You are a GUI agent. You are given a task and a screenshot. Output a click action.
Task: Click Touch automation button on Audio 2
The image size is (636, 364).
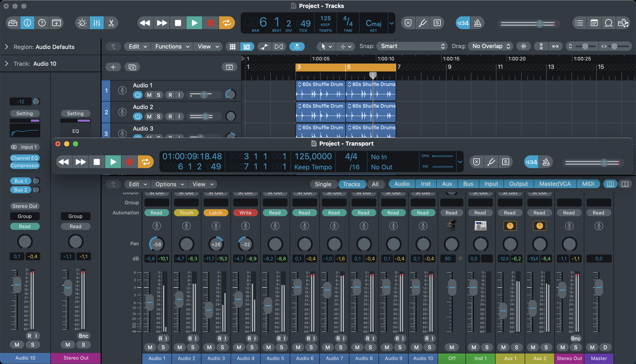click(186, 213)
